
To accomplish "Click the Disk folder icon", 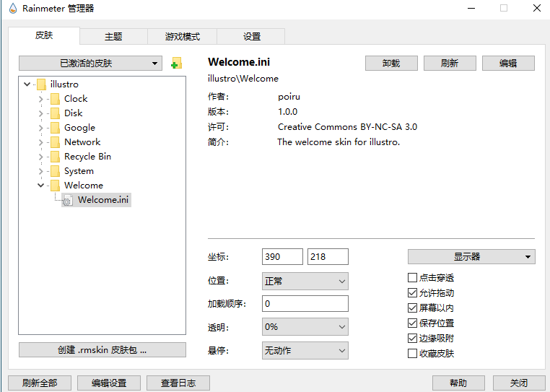I will [55, 113].
